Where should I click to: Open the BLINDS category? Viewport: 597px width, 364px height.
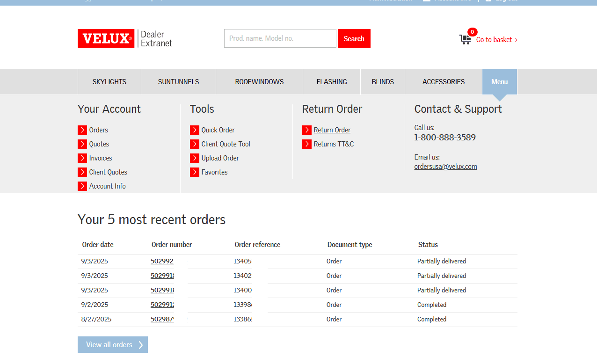[383, 82]
